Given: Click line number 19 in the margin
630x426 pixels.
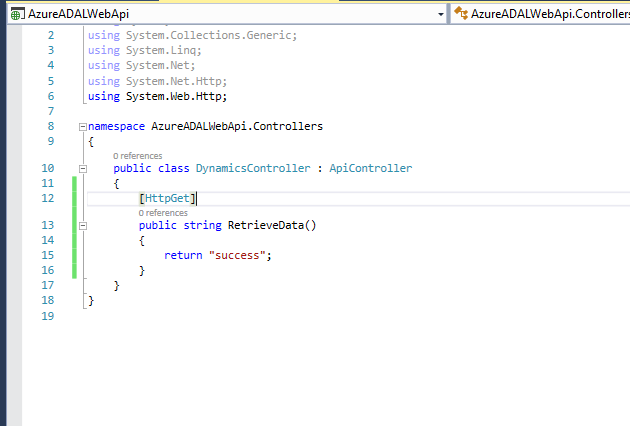Looking at the screenshot, I should (x=47, y=316).
